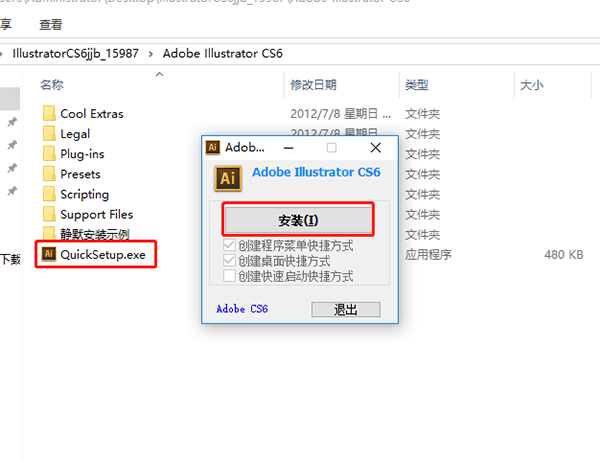Sort by 名称 column header
The width and height of the screenshot is (600, 462).
pos(52,85)
